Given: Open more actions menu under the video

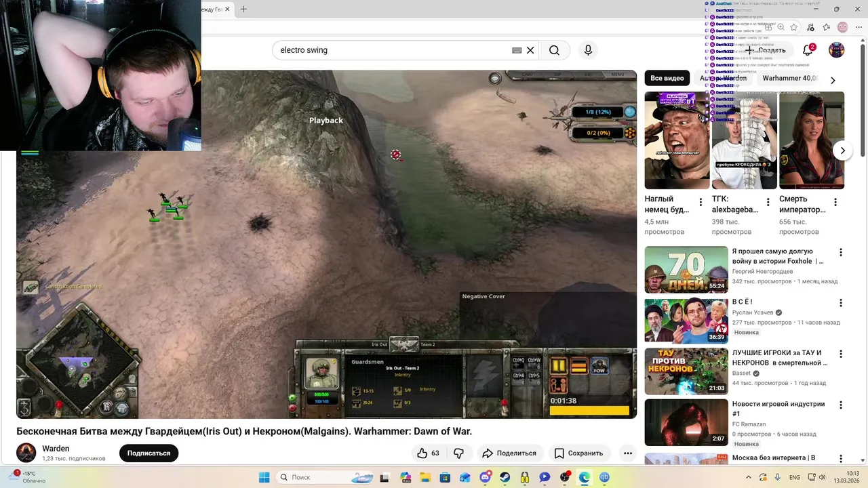Looking at the screenshot, I should coord(628,453).
